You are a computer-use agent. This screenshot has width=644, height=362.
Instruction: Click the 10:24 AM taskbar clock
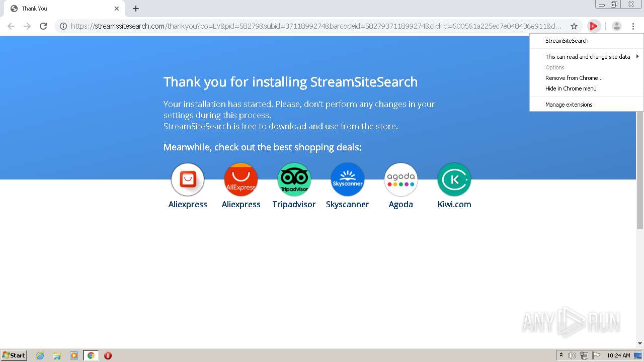[618, 355]
